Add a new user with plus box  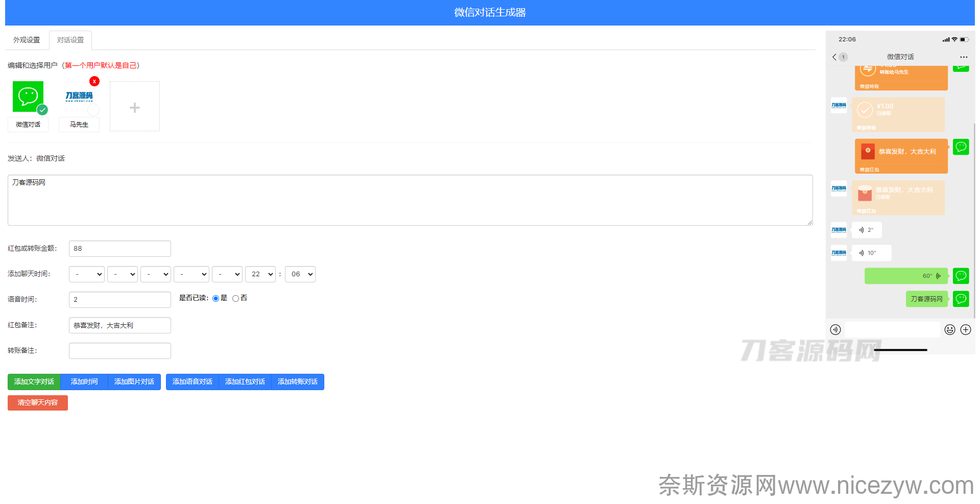[x=135, y=106]
